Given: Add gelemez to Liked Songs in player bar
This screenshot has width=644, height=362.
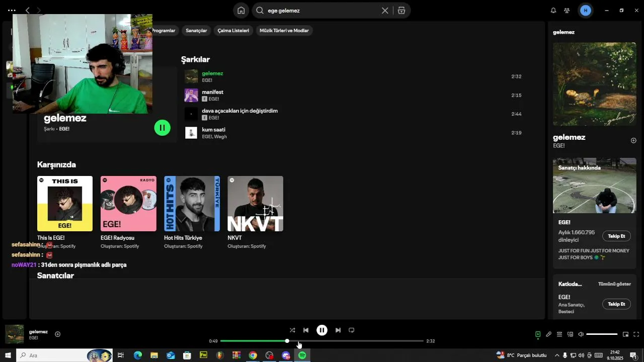Looking at the screenshot, I should click(58, 334).
